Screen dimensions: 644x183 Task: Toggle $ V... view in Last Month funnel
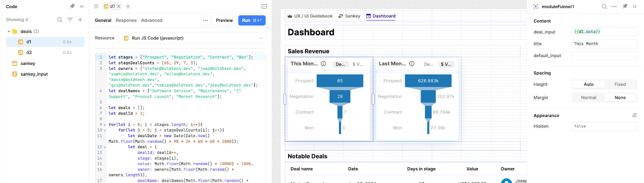click(446, 64)
